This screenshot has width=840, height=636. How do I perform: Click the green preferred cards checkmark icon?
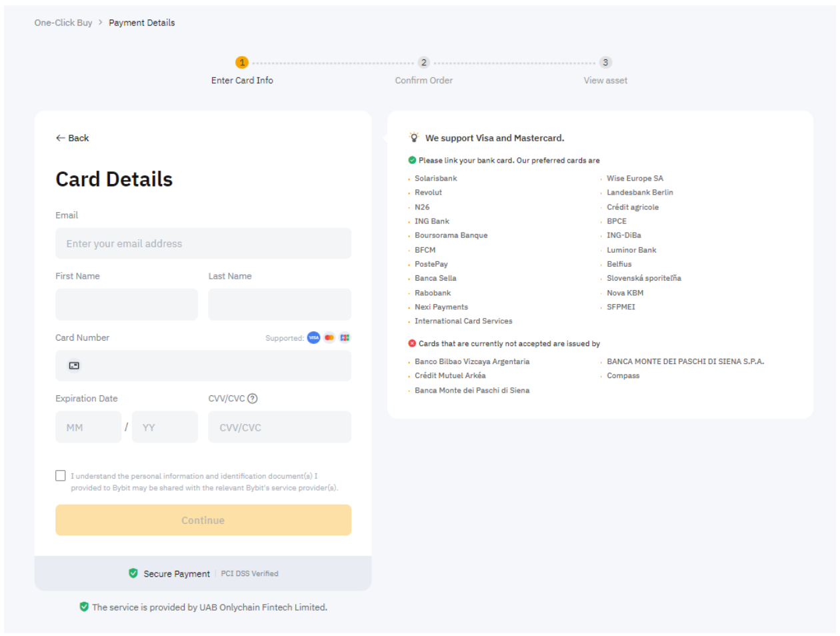(x=412, y=161)
